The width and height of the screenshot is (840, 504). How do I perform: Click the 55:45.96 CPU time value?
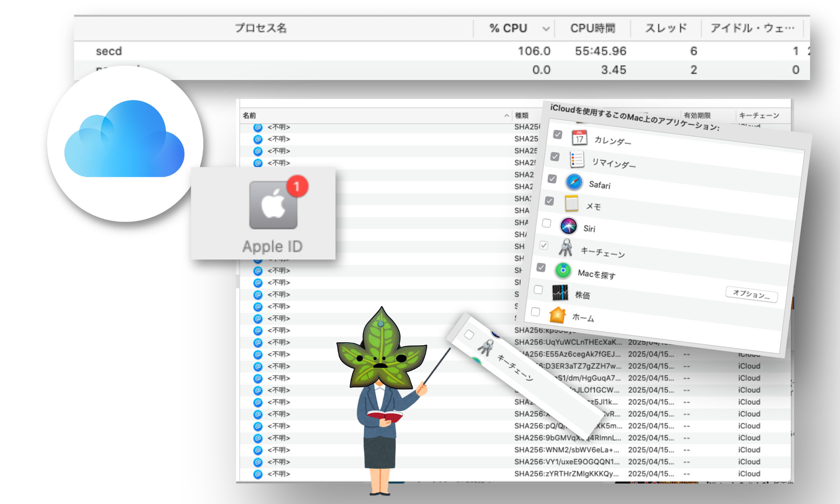tap(601, 51)
